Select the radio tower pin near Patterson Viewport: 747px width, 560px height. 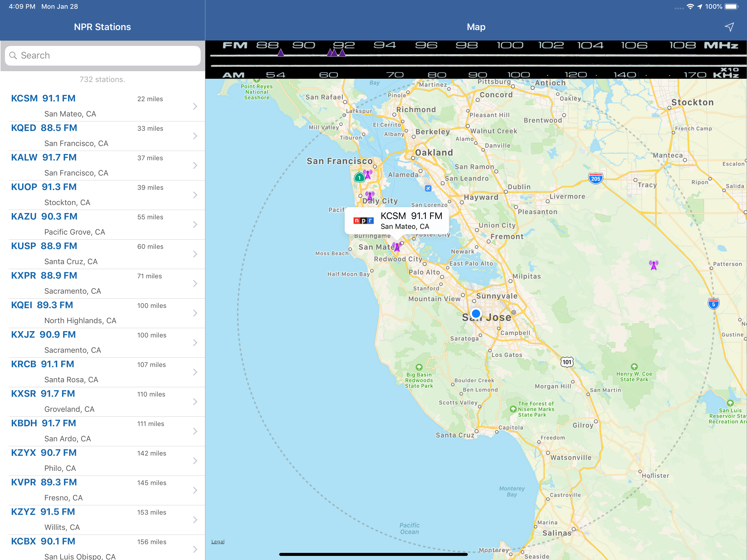(x=654, y=265)
